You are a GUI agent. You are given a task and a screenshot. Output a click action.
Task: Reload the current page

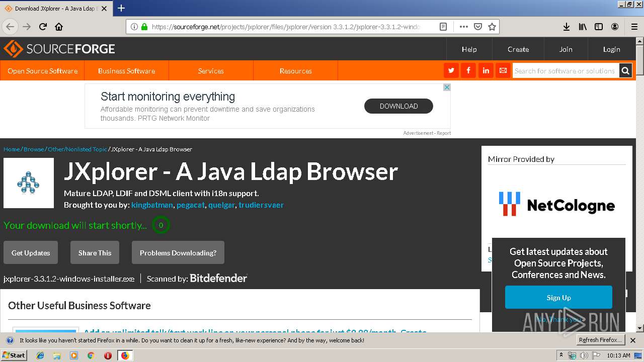43,27
